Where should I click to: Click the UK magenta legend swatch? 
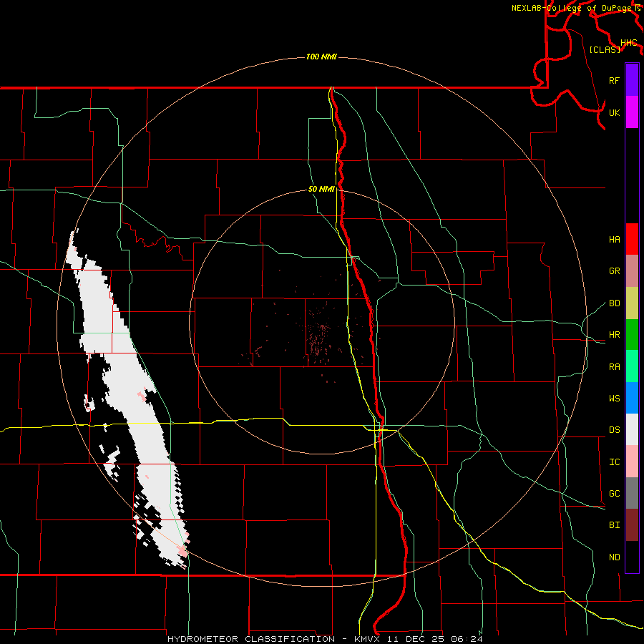pos(632,112)
